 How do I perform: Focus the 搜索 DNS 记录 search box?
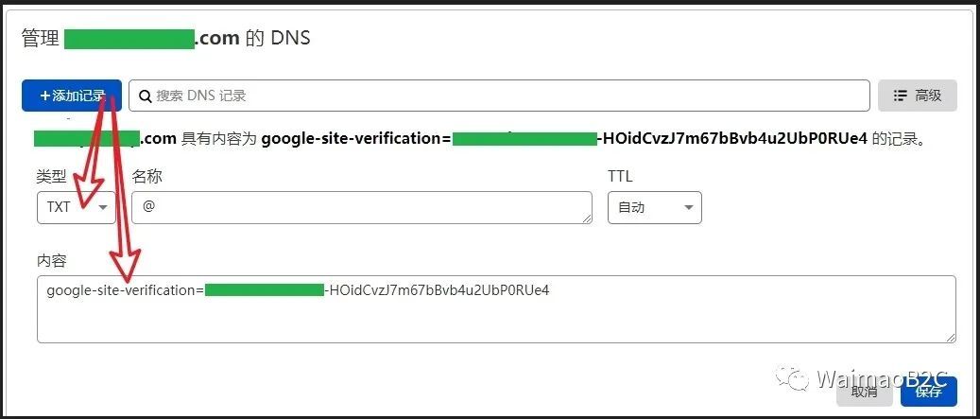[x=499, y=96]
